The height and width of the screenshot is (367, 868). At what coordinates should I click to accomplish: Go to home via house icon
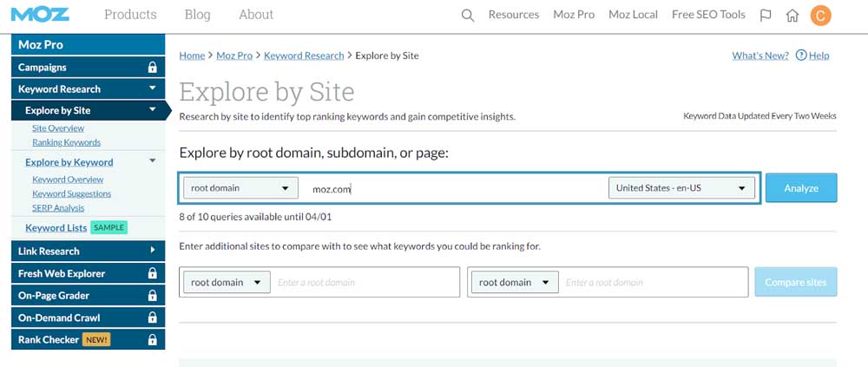click(x=792, y=16)
